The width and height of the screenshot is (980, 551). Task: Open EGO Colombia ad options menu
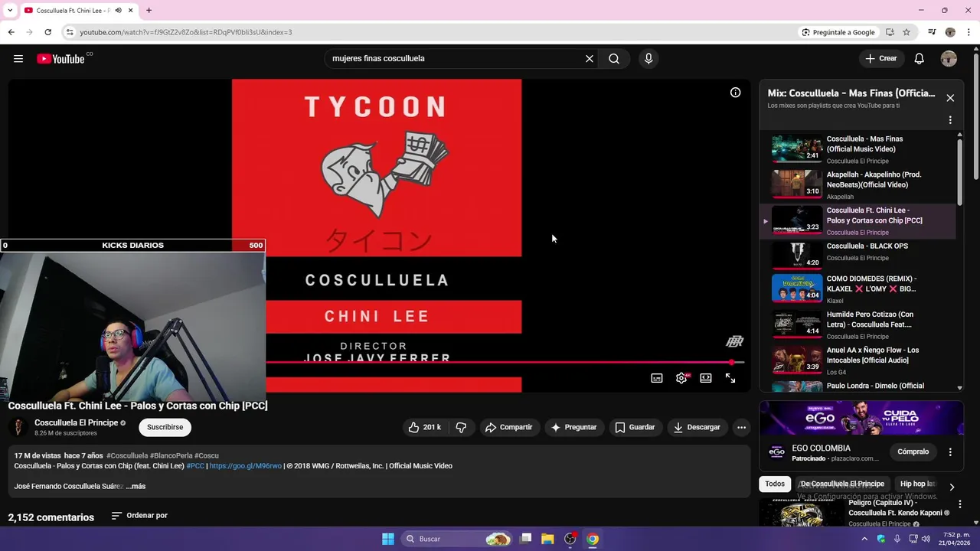950,452
